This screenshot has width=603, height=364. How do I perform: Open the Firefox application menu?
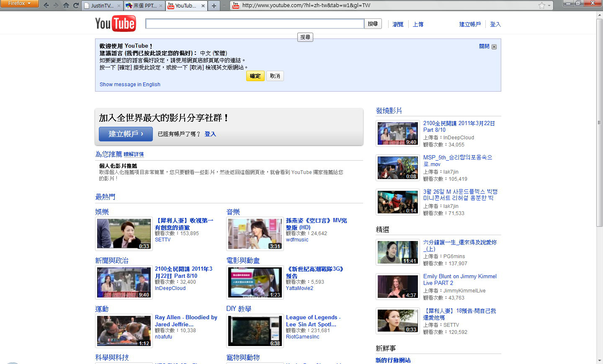click(x=19, y=3)
